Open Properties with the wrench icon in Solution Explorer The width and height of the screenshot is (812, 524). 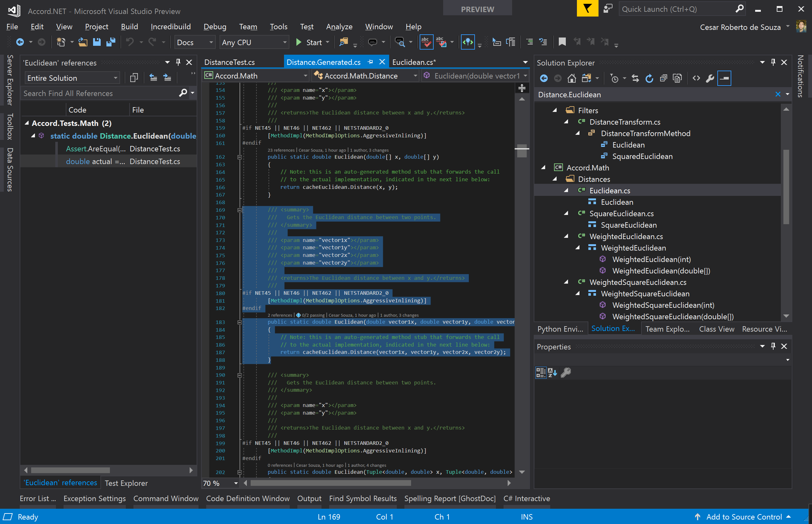(x=710, y=79)
